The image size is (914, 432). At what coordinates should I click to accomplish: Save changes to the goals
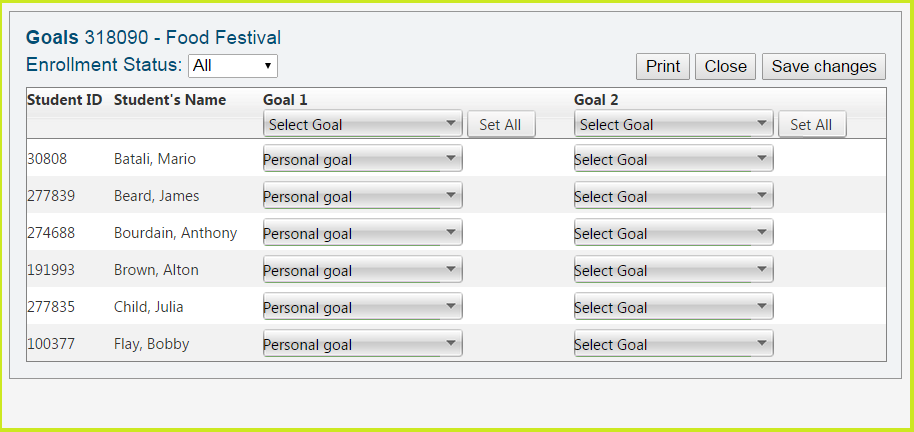pos(824,67)
